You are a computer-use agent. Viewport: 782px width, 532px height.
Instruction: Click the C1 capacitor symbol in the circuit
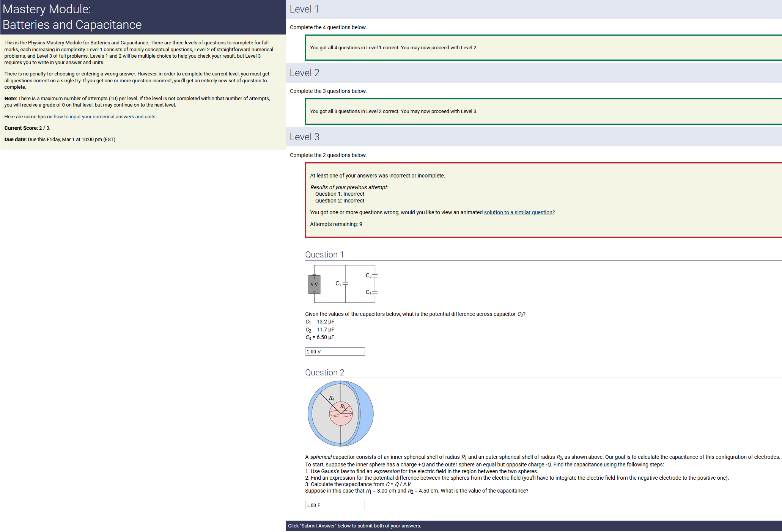tap(345, 284)
